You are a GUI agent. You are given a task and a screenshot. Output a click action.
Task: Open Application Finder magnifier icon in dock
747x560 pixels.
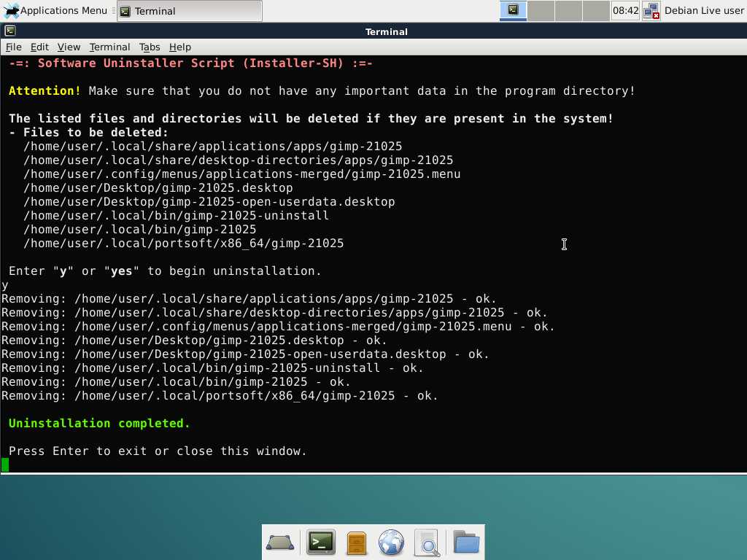pyautogui.click(x=427, y=542)
